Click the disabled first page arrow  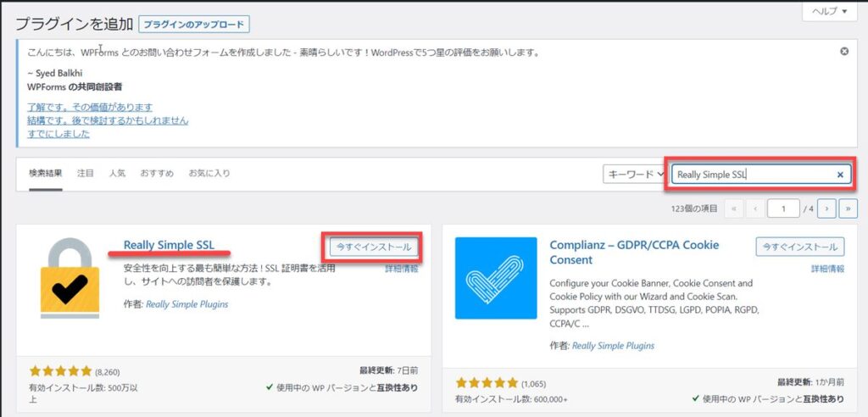(734, 208)
